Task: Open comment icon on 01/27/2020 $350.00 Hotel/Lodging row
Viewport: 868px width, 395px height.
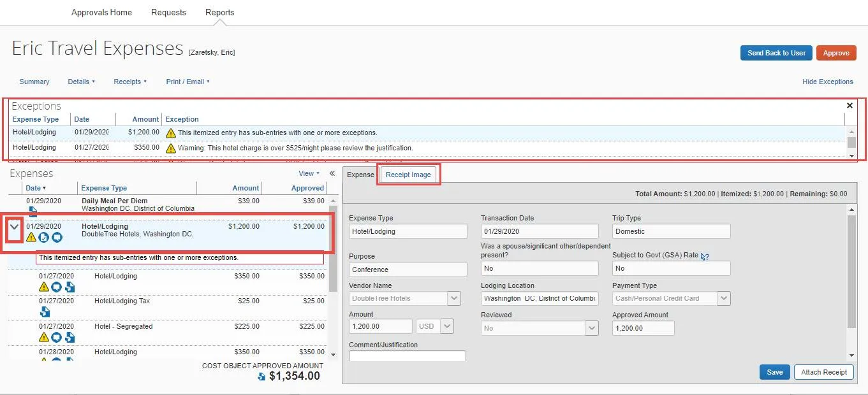Action: [57, 287]
